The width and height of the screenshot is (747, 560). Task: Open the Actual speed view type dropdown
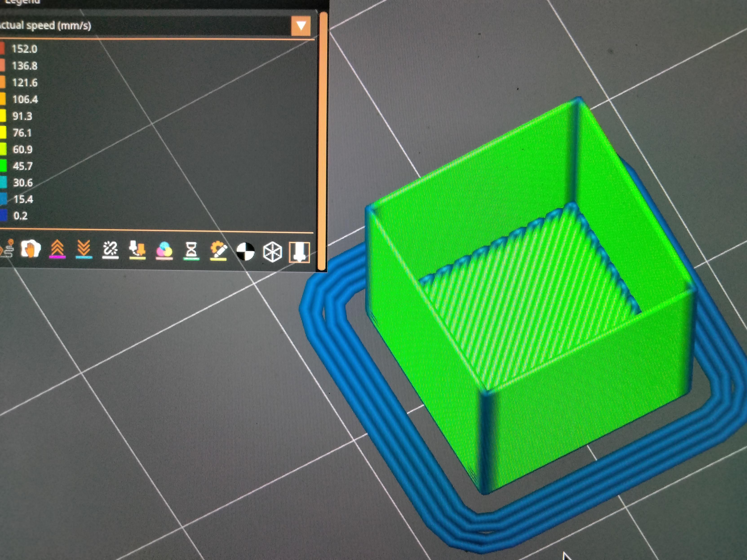pos(301,26)
